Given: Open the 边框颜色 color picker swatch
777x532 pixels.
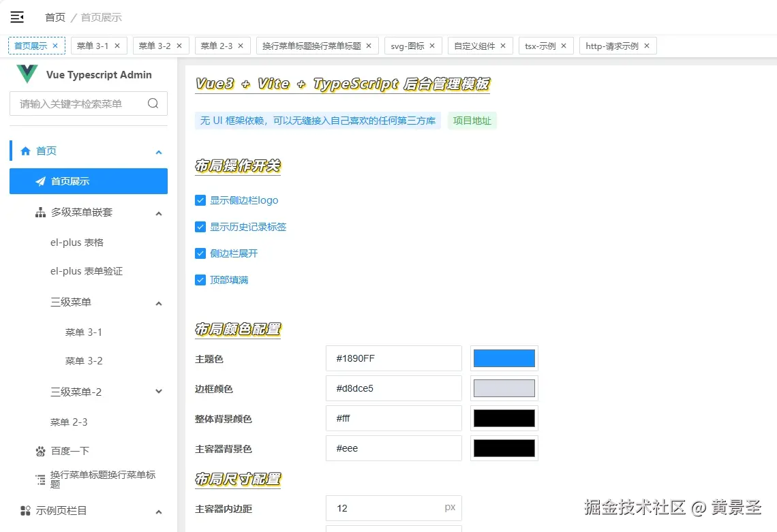Looking at the screenshot, I should pos(504,388).
